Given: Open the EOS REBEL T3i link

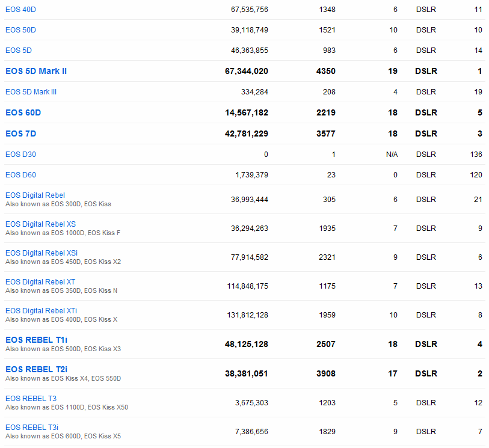Looking at the screenshot, I should 32,428.
